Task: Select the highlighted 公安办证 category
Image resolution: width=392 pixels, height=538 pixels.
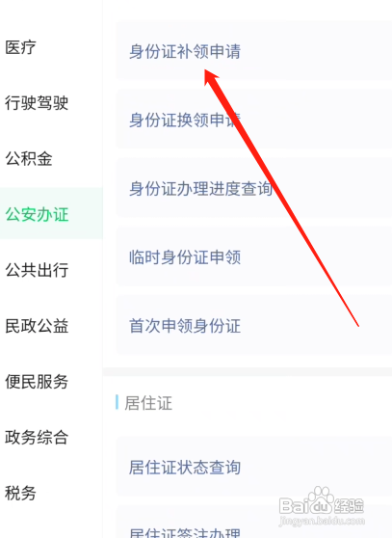Action: tap(51, 213)
